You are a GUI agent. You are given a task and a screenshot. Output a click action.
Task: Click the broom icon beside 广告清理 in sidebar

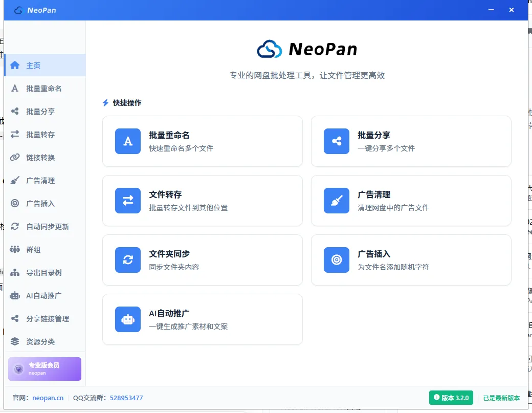[x=15, y=180]
